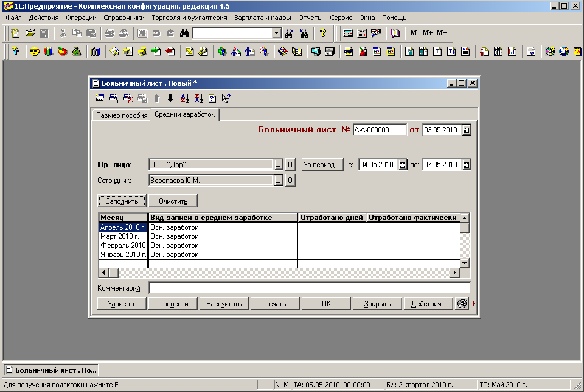Open the Торговля и бухгалтерия menu
The width and height of the screenshot is (584, 392).
click(x=189, y=18)
